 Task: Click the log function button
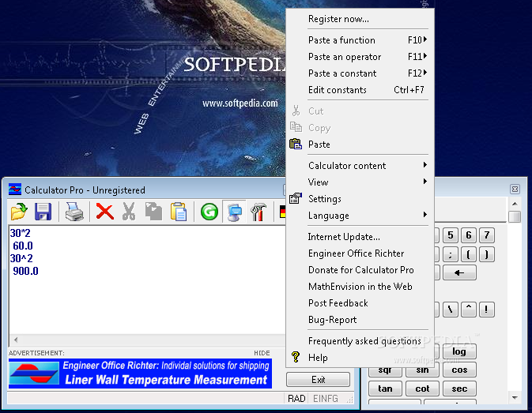pos(459,351)
